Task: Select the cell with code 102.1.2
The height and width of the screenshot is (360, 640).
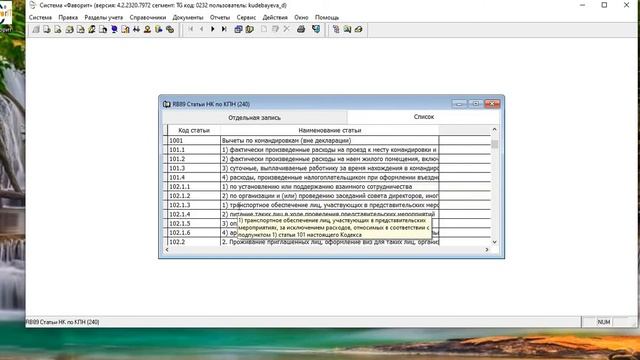Action: [x=194, y=196]
